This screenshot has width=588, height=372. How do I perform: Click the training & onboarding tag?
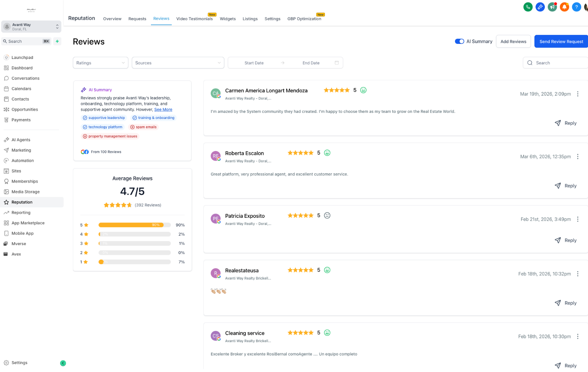153,118
